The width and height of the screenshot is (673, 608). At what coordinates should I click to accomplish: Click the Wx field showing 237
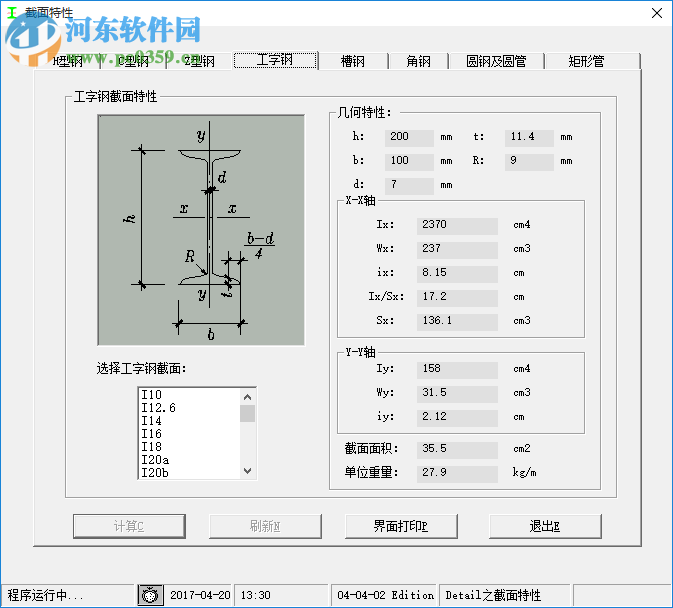457,249
